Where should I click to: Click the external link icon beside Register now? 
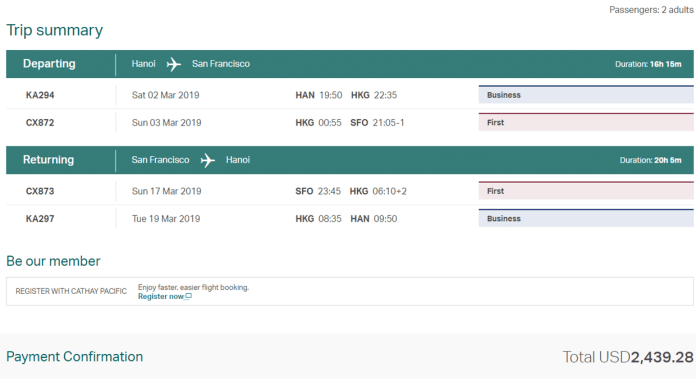[188, 296]
